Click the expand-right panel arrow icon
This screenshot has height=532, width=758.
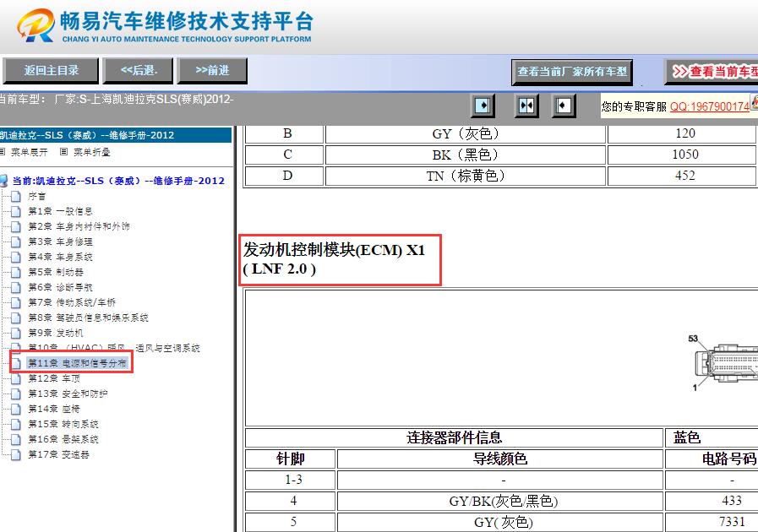(483, 106)
